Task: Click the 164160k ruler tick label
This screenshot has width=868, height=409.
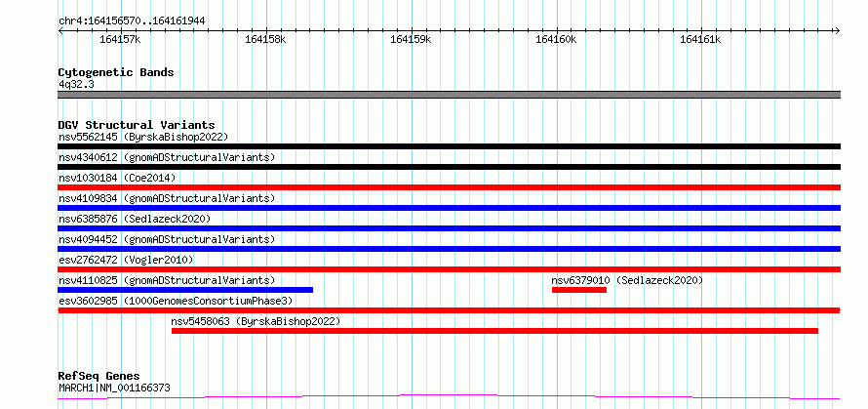Action: pos(556,39)
